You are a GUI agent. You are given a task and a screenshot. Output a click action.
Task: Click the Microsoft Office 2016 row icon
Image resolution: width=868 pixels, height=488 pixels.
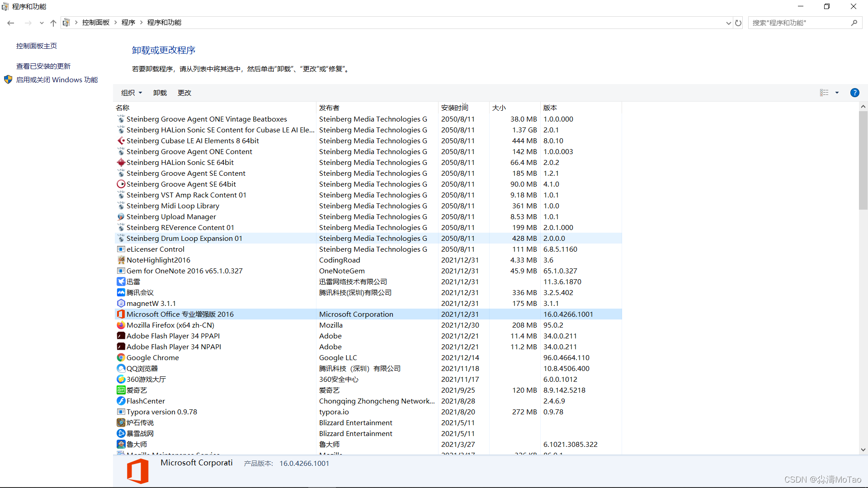[x=121, y=314]
